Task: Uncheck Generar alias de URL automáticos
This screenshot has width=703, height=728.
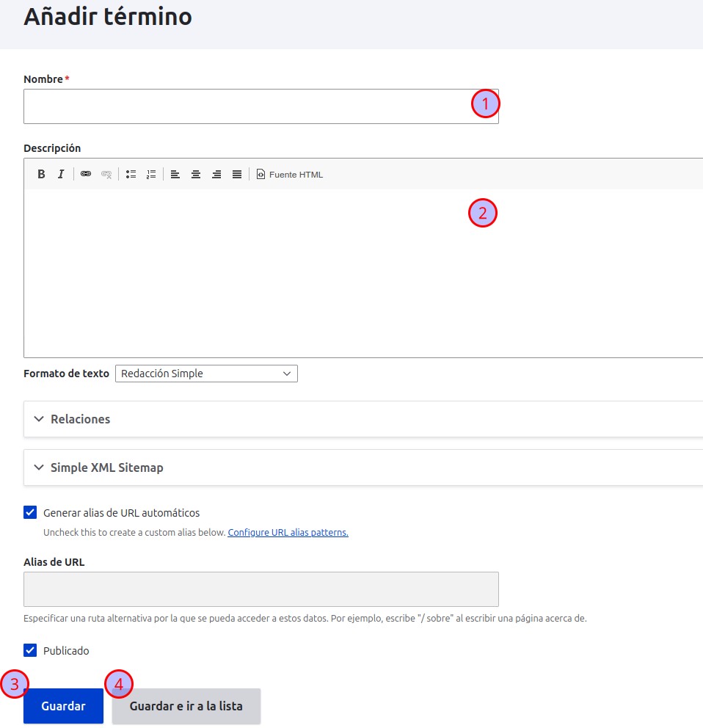Action: tap(30, 512)
